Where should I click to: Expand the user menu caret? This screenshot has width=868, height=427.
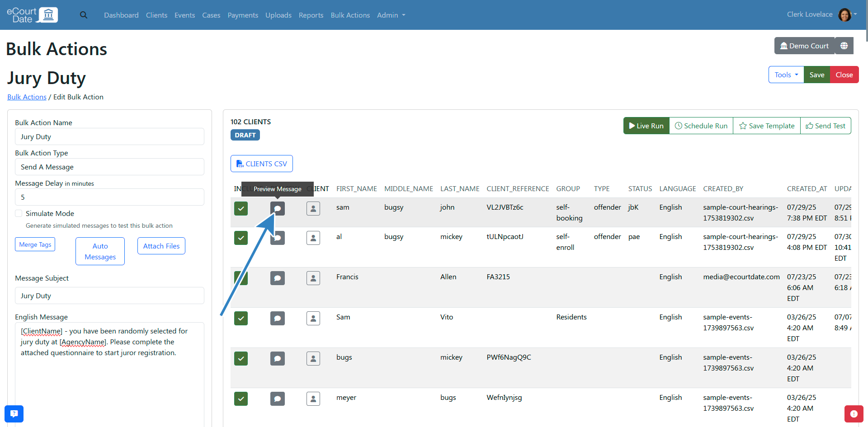point(855,14)
